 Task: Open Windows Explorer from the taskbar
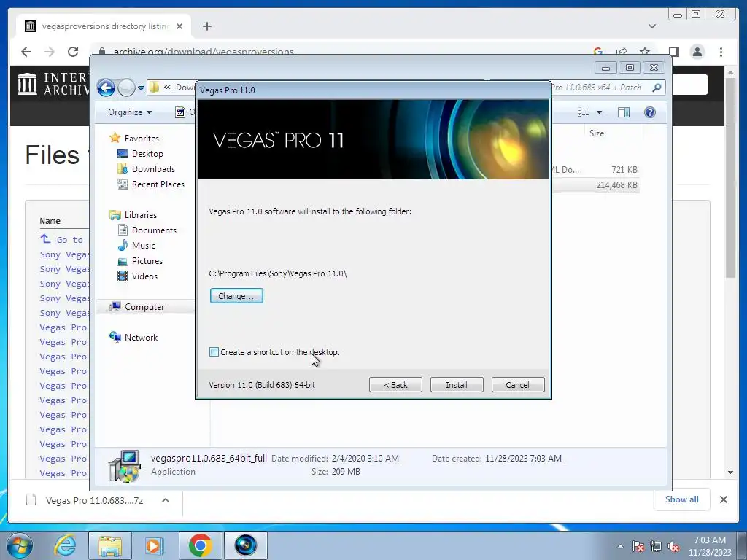[110, 545]
